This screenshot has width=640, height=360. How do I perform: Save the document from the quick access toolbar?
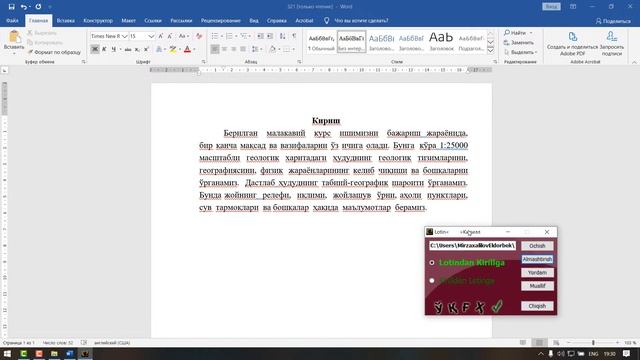point(11,7)
